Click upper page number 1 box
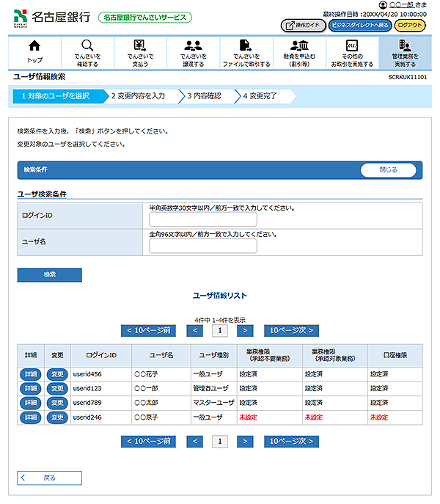The height and width of the screenshot is (504, 440). click(220, 330)
